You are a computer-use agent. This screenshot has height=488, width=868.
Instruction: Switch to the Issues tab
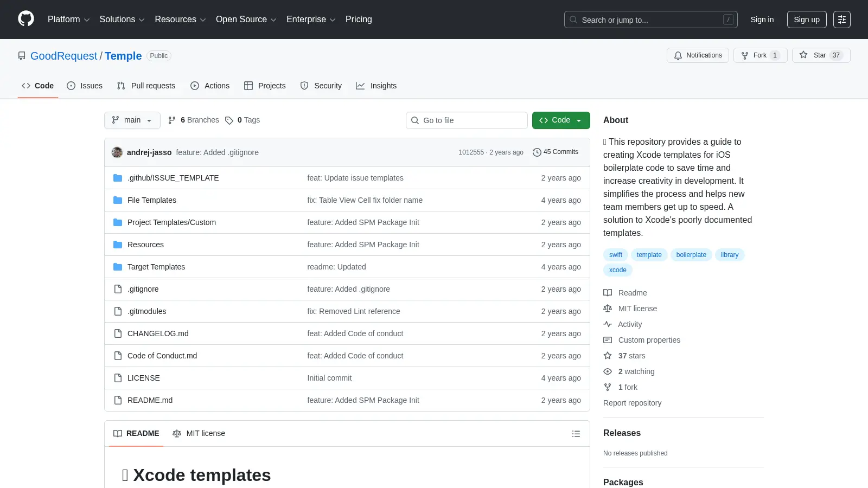pyautogui.click(x=85, y=86)
